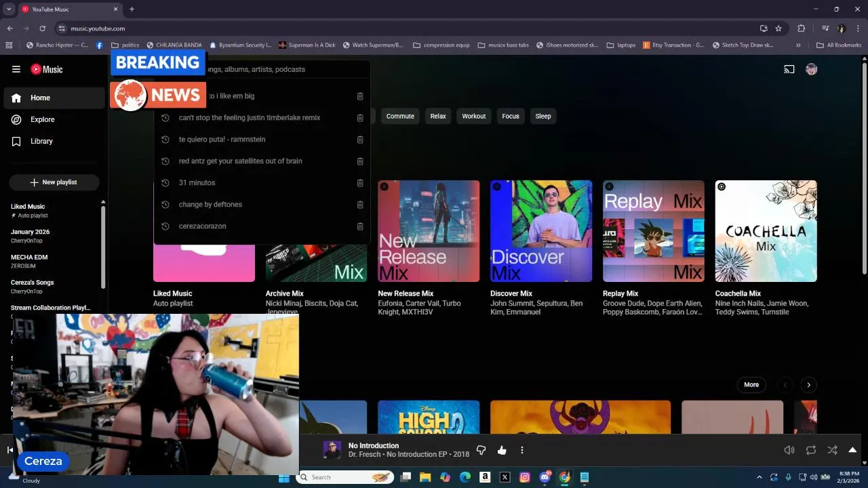Like the song No Introduction

[502, 450]
